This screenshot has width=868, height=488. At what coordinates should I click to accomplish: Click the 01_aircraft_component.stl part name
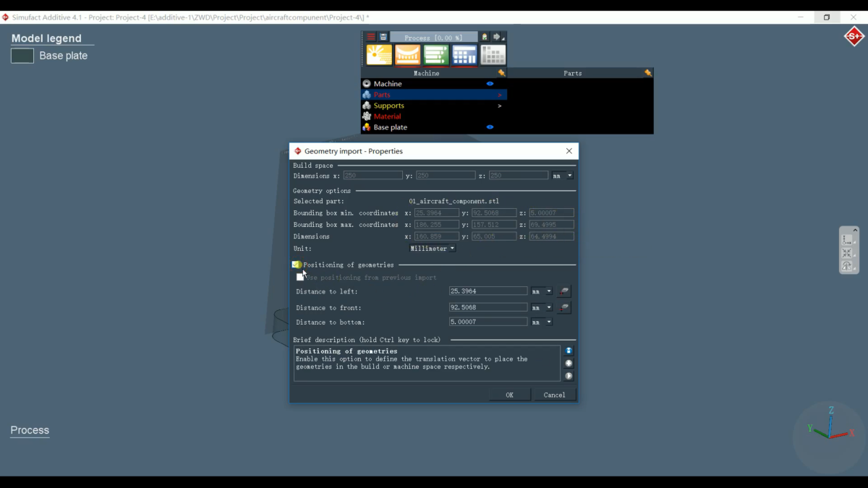pos(454,201)
